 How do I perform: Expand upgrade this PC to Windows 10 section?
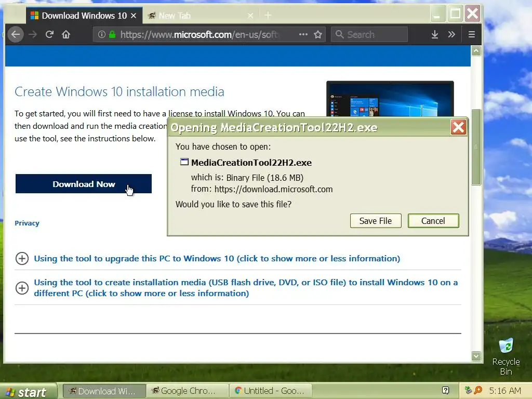(x=217, y=259)
